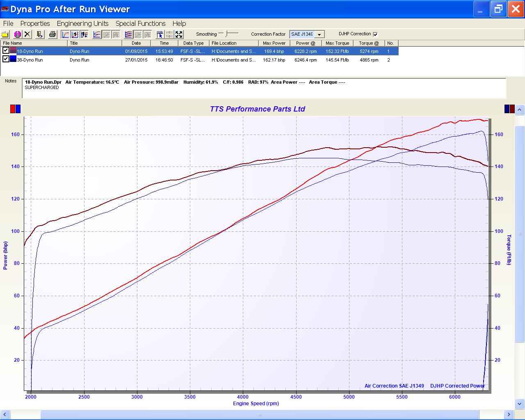Screen dimensions: 525x420
Task: Click the Smoothing slider handle
Action: coord(226,34)
